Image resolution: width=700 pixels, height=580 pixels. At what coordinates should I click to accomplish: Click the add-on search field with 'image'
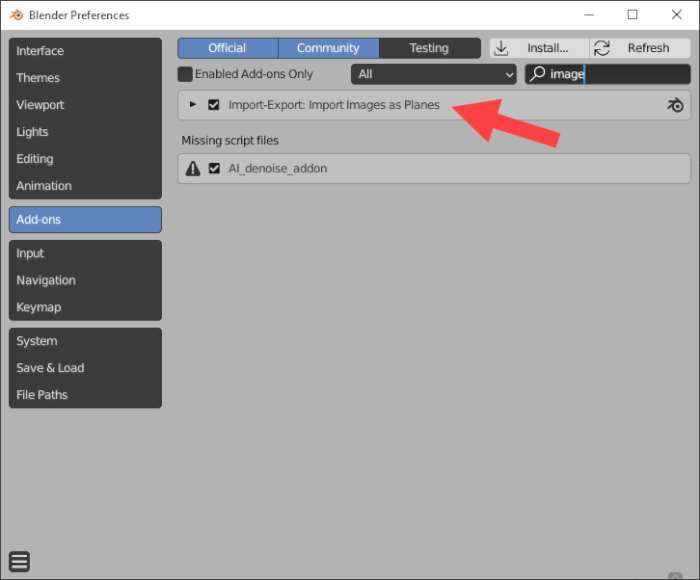pos(608,74)
